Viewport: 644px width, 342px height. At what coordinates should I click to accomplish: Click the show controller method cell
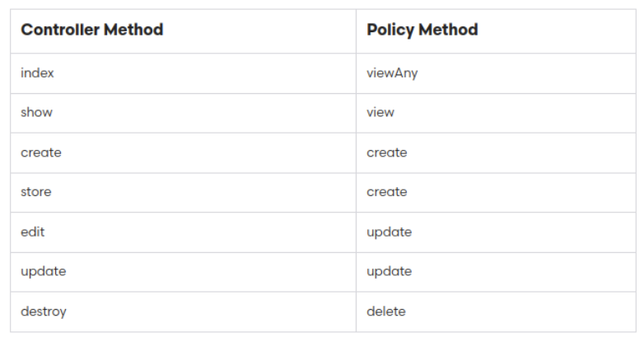(x=183, y=113)
